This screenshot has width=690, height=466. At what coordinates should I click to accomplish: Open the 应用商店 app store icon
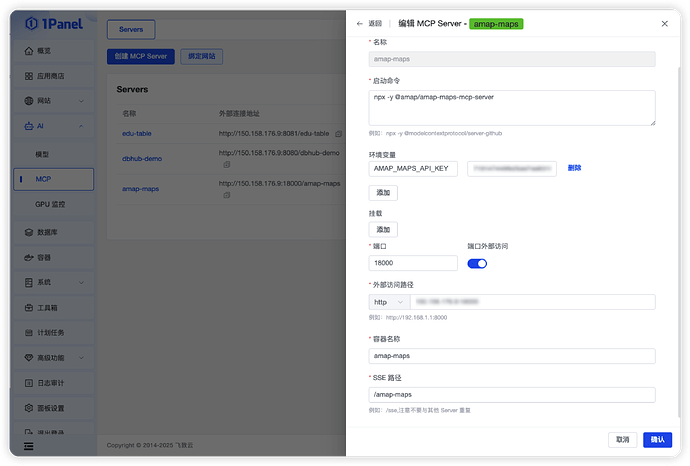point(29,76)
